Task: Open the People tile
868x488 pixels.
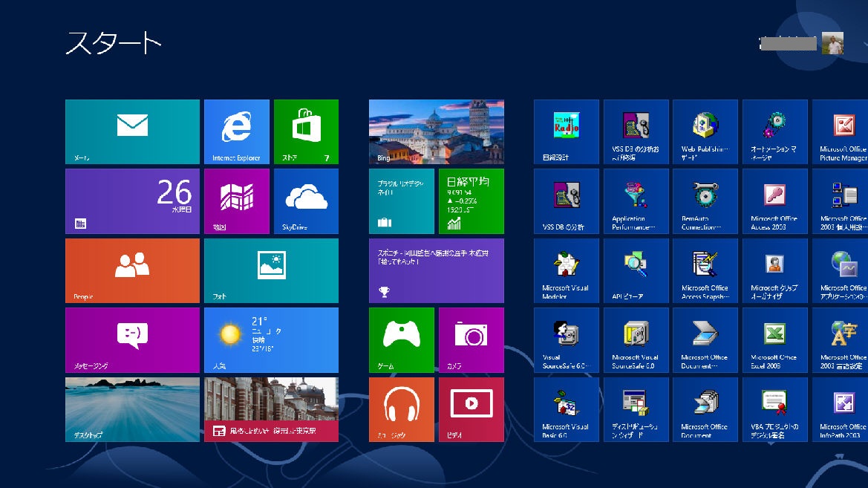Action: pyautogui.click(x=132, y=271)
